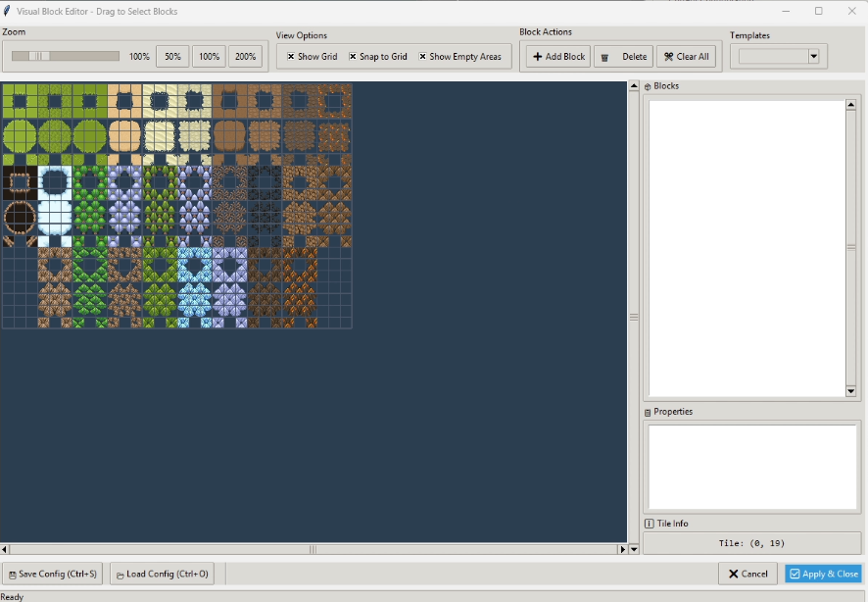The image size is (868, 602).
Task: Click the feather application icon in title bar
Action: point(7,11)
